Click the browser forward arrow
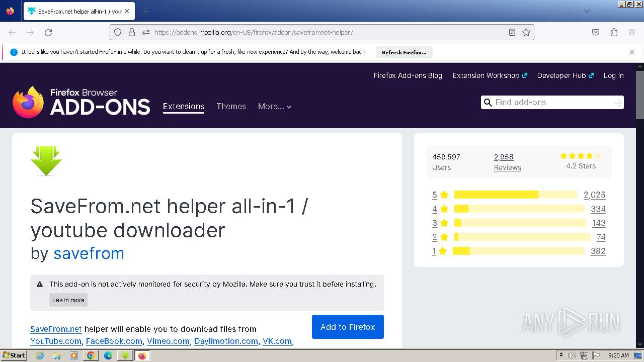Image resolution: width=644 pixels, height=362 pixels. [30, 32]
